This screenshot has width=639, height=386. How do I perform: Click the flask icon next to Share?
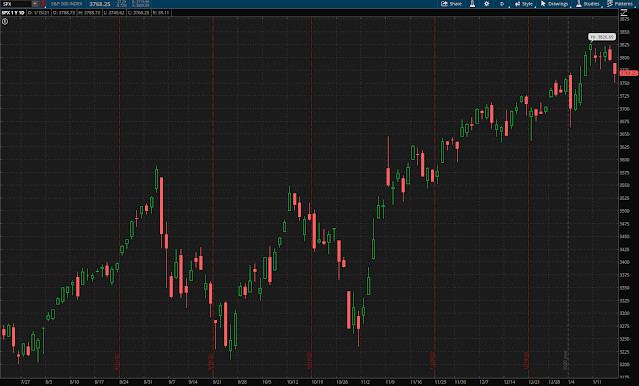pyautogui.click(x=472, y=4)
